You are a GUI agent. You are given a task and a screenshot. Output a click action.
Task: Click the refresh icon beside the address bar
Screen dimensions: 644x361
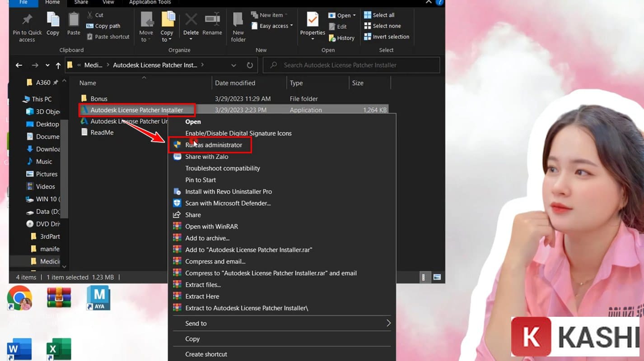(x=250, y=65)
